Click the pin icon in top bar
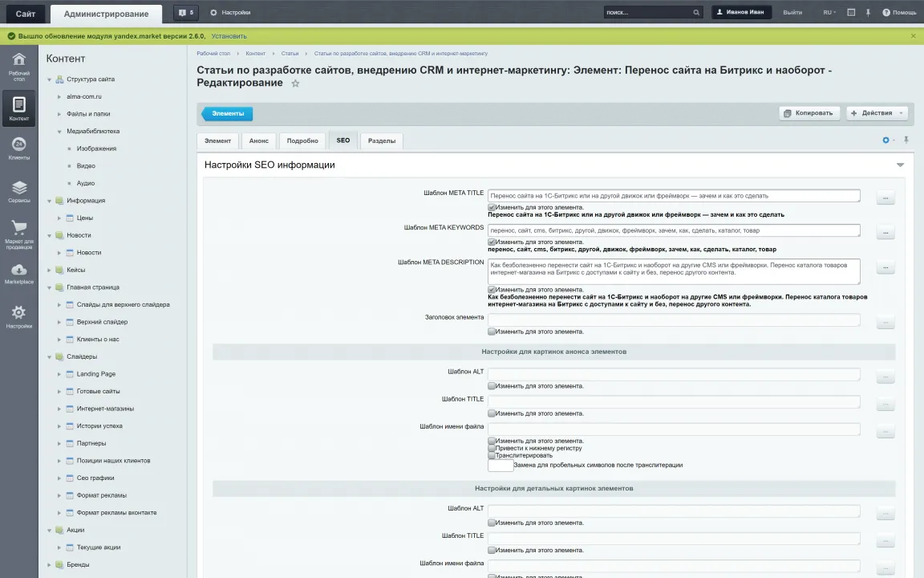The image size is (924, 578). (x=868, y=12)
